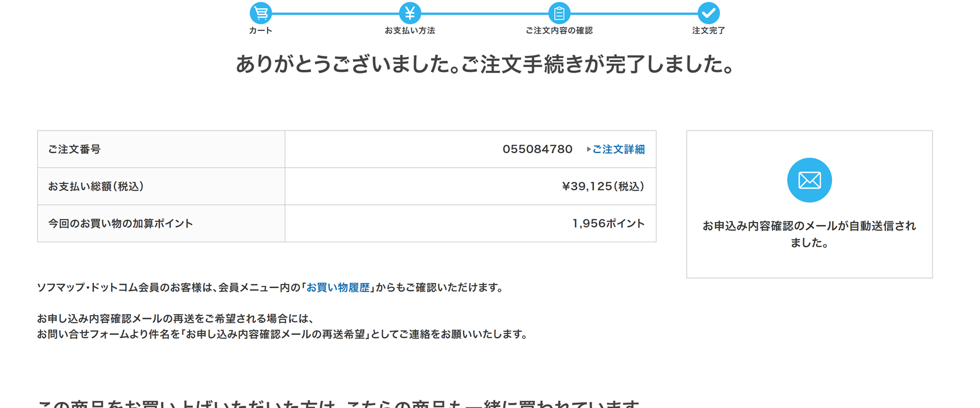Select the ご注文内容の確認 step label
Viewport: 980px width, 408px height.
click(559, 30)
